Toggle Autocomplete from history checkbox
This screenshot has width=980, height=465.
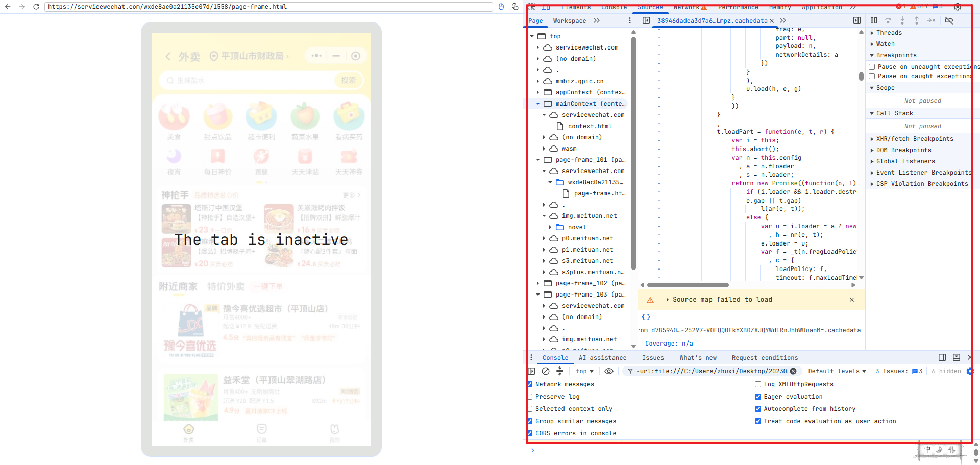pos(758,409)
